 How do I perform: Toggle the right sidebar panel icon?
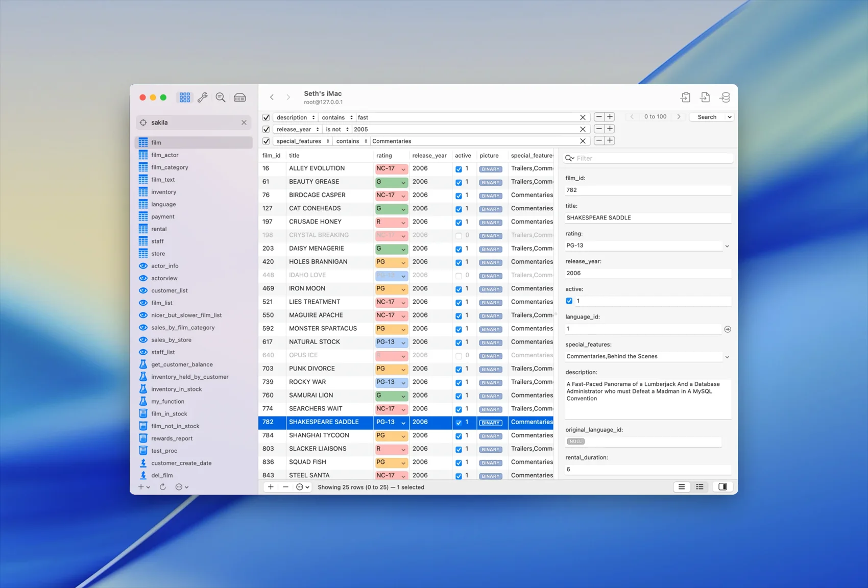pyautogui.click(x=722, y=487)
